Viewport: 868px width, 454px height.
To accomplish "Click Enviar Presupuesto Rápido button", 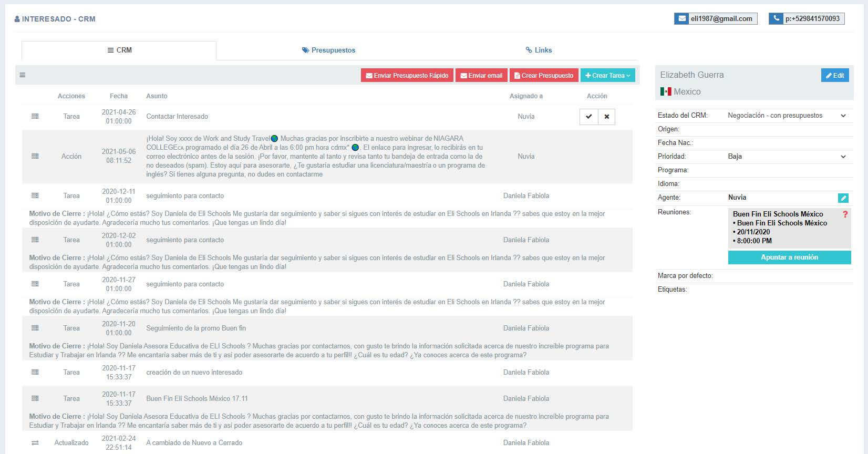I will (407, 76).
